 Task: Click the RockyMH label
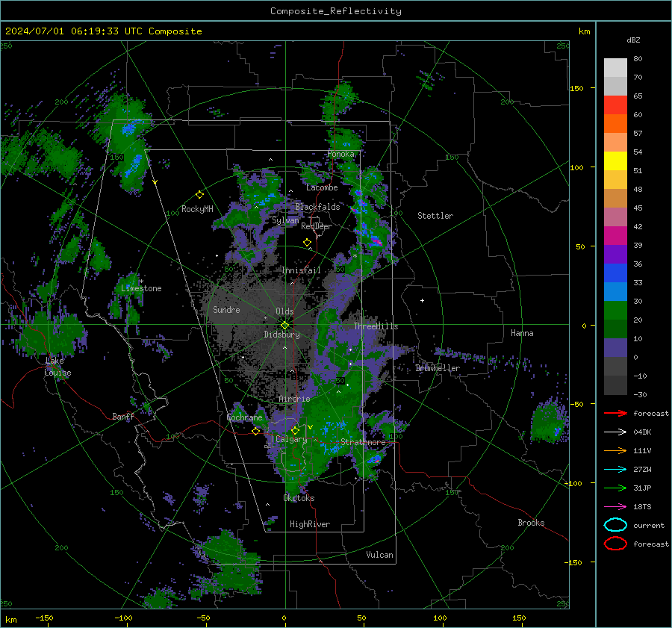197,209
